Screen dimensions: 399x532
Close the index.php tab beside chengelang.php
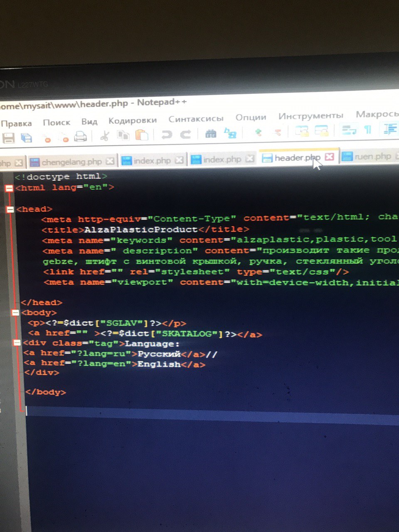(x=179, y=160)
